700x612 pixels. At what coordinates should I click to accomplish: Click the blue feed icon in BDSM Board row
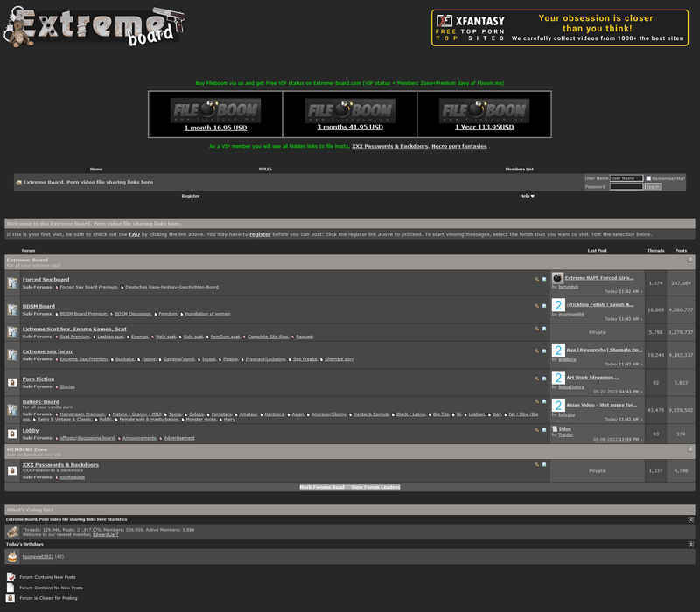point(544,306)
